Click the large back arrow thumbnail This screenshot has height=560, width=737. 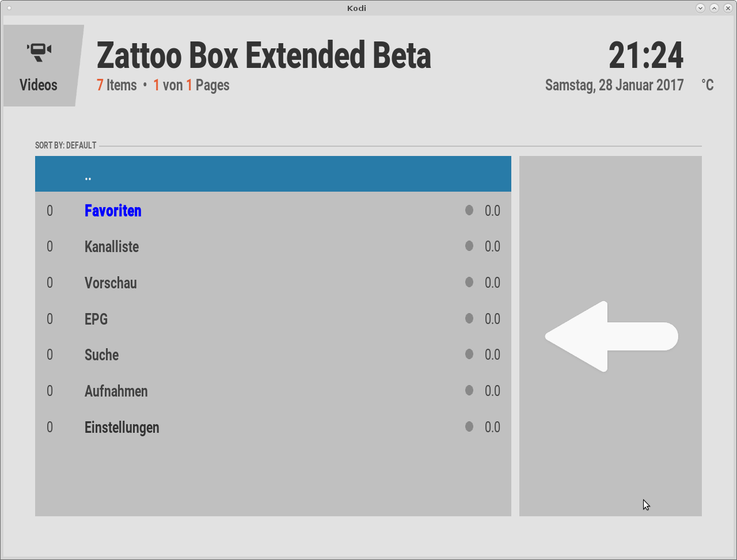click(x=611, y=336)
